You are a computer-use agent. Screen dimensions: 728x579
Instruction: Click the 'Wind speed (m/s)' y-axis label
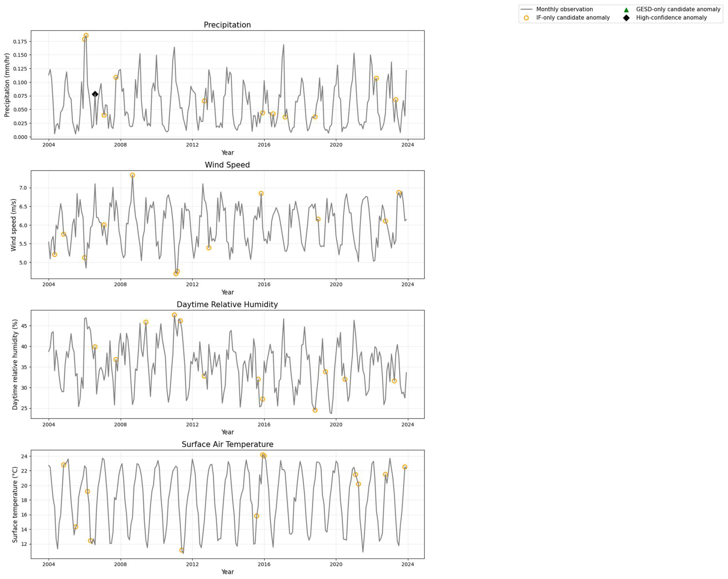14,225
